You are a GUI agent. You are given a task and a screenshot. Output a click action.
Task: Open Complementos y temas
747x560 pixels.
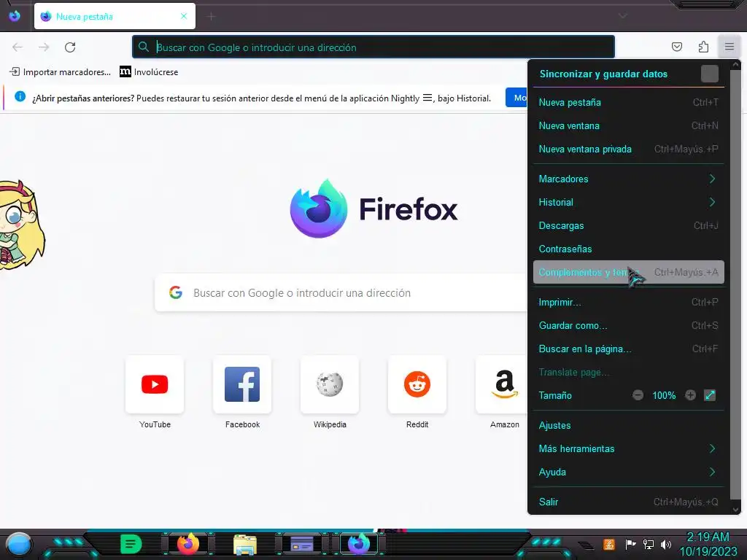click(x=628, y=273)
